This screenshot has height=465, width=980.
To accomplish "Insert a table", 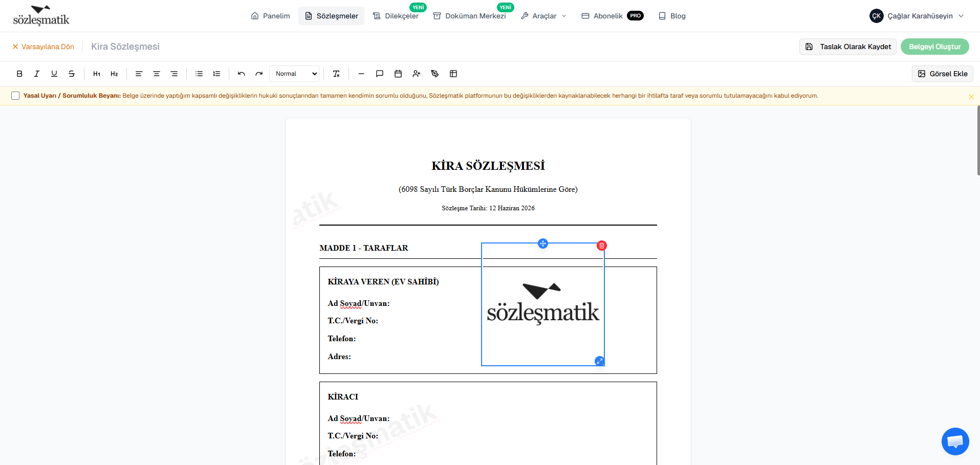I will 453,74.
